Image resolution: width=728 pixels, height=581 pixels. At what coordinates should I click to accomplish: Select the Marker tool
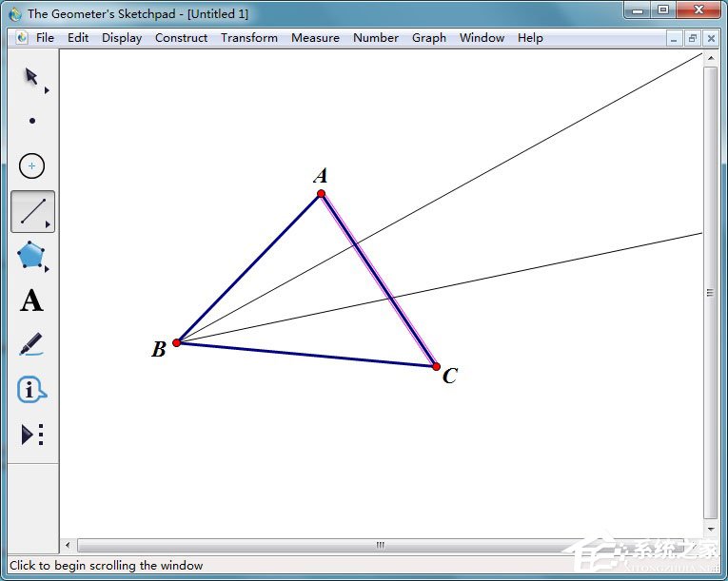click(31, 344)
